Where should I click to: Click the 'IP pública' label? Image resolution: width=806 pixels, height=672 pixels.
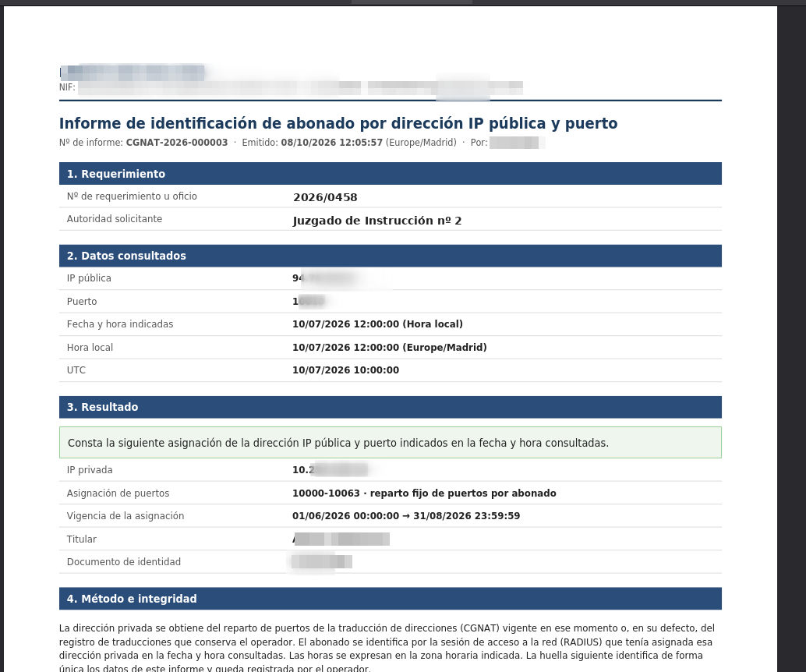click(x=89, y=278)
